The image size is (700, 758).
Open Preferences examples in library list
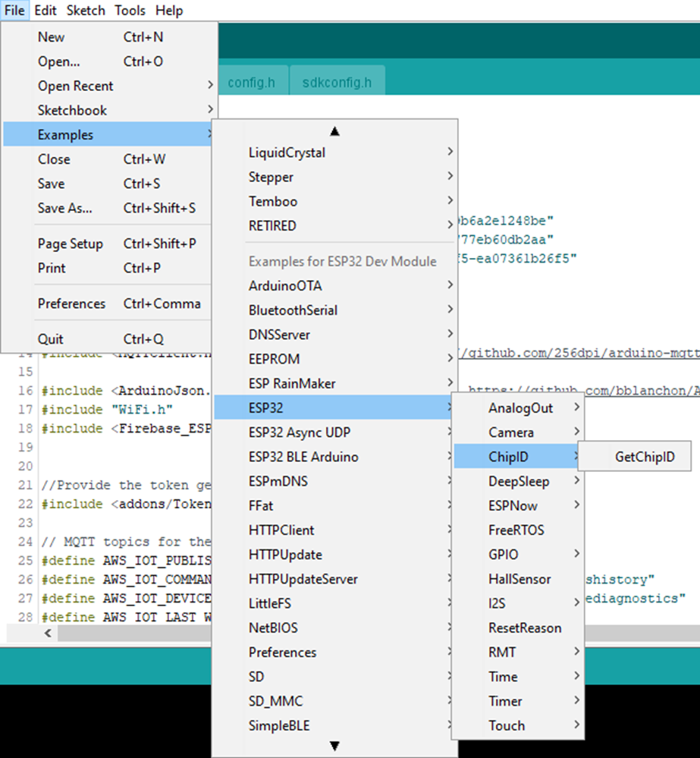coord(333,652)
